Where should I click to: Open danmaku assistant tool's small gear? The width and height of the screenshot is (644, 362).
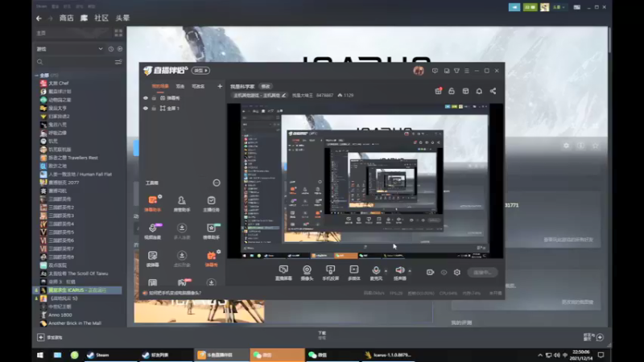160,196
